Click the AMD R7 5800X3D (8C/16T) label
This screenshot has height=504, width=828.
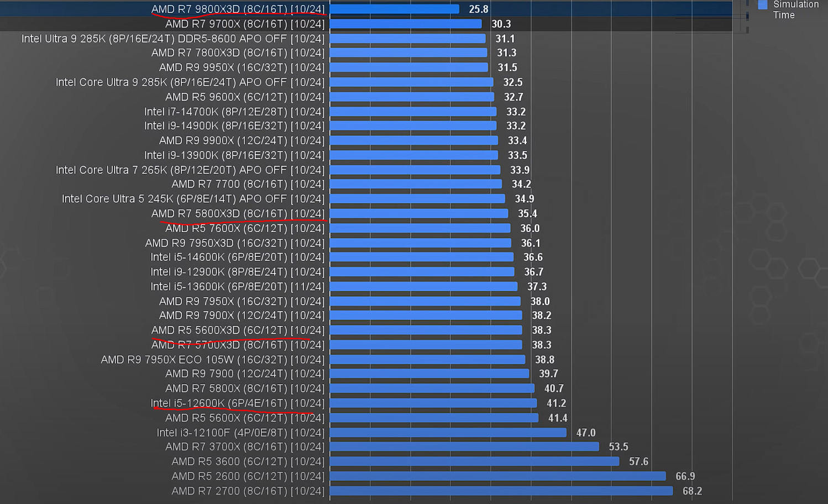[238, 213]
